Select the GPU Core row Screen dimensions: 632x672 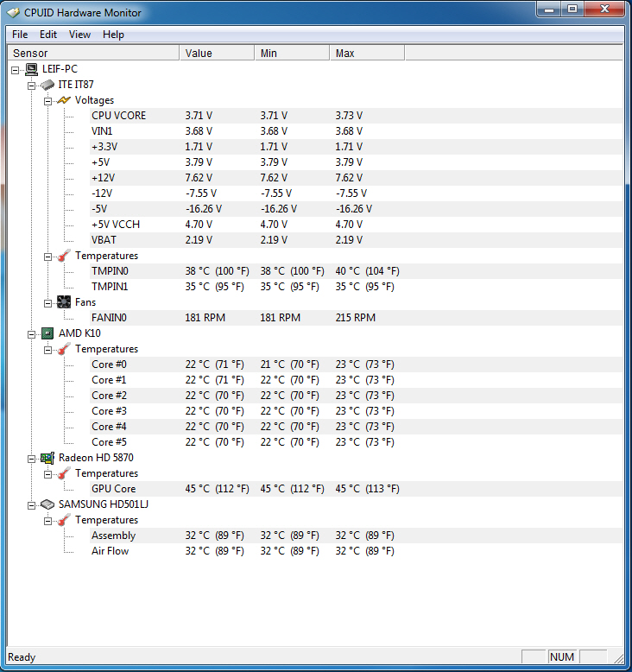click(x=356, y=489)
